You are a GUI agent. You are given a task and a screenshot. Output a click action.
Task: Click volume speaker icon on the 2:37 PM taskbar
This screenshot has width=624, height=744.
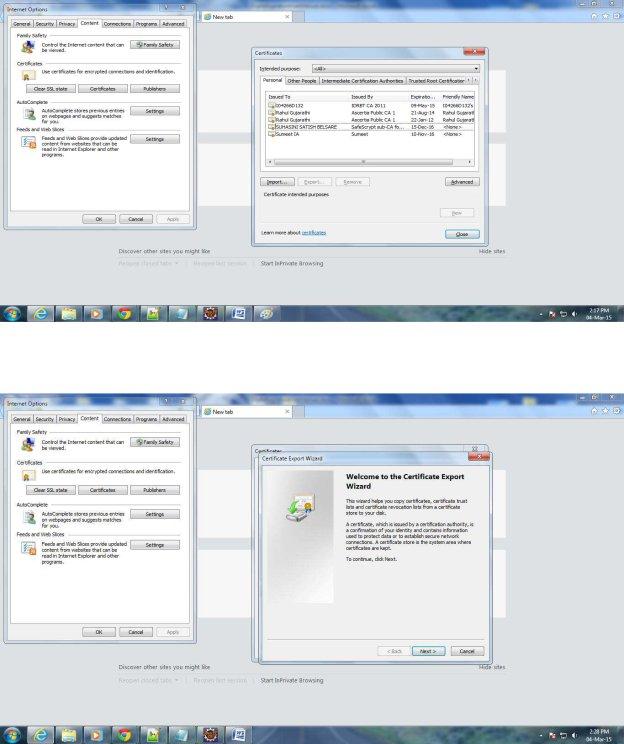tap(575, 314)
